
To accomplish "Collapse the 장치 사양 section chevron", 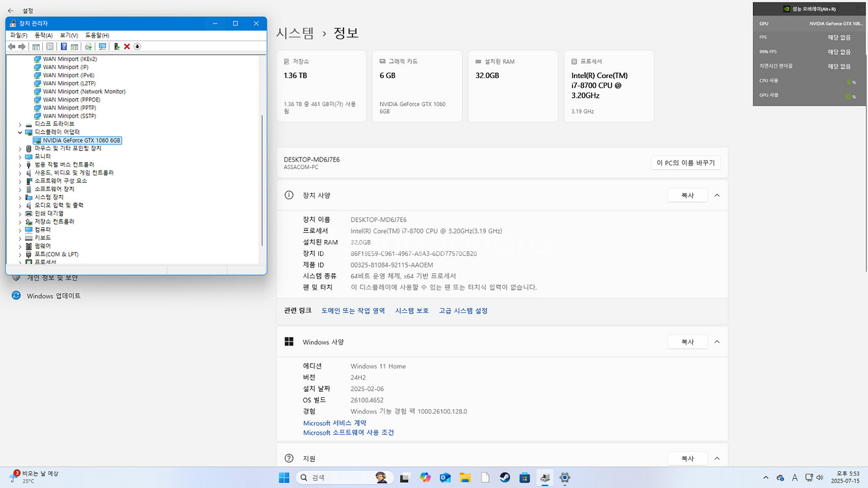I will (717, 195).
